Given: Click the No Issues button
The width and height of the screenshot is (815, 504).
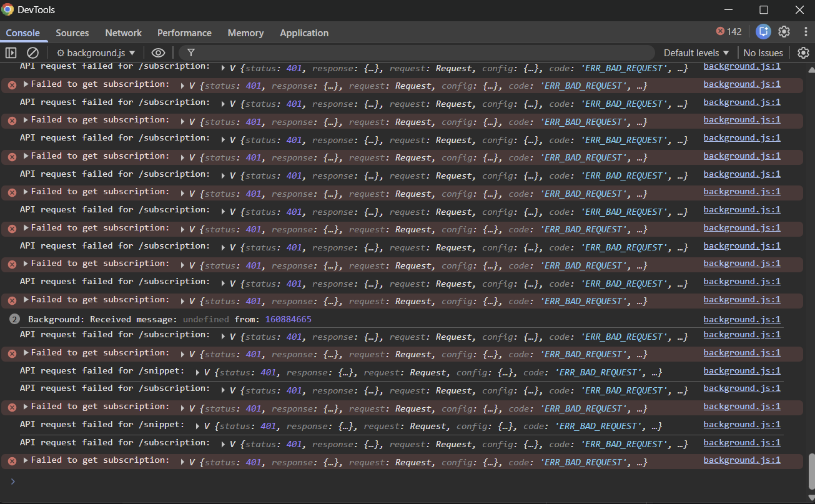Looking at the screenshot, I should (x=763, y=53).
